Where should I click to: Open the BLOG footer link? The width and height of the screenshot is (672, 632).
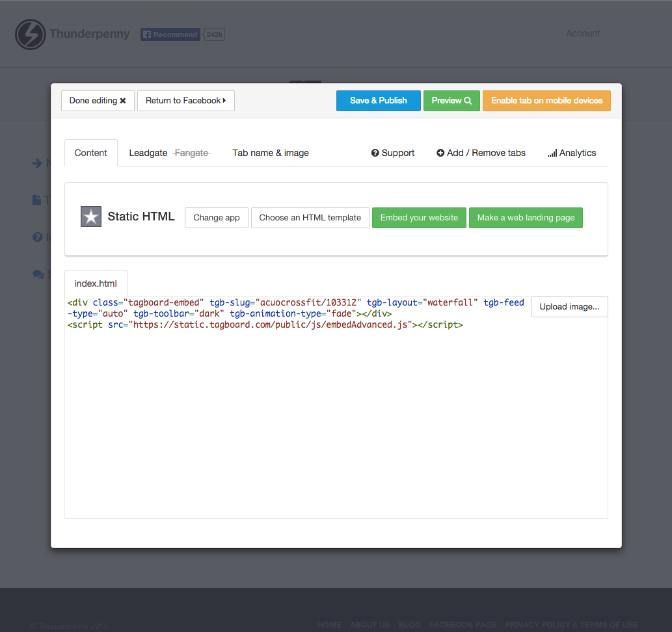point(410,625)
